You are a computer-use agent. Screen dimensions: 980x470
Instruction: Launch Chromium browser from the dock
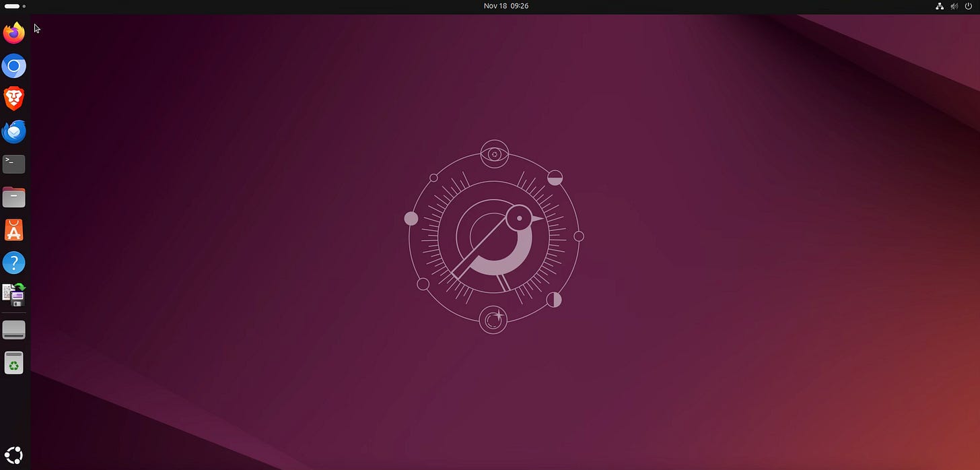coord(14,66)
